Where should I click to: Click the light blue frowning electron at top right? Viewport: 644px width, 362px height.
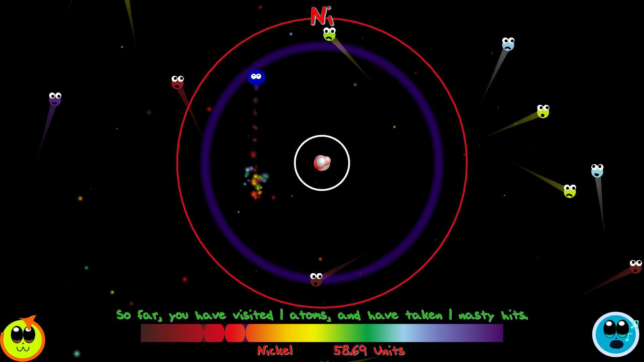coord(508,44)
